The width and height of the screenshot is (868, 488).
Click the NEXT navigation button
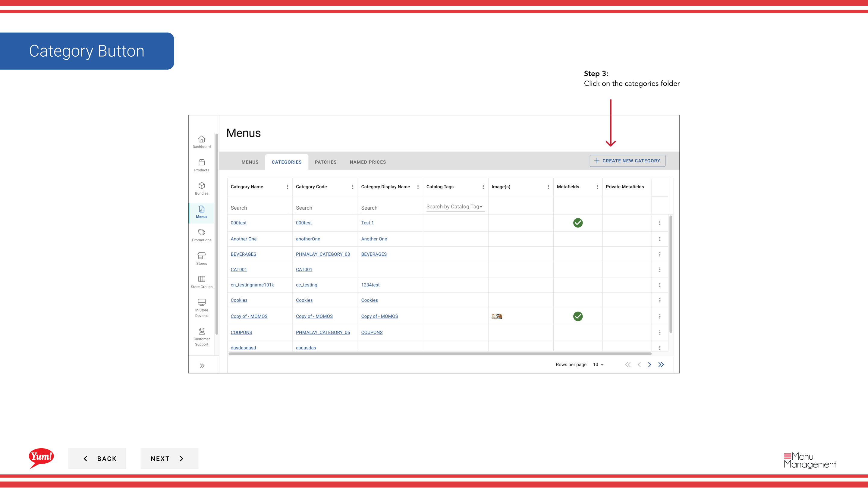point(169,458)
